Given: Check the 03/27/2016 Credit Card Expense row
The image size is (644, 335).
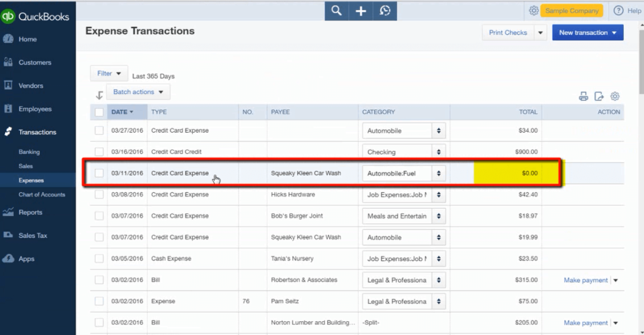Looking at the screenshot, I should [99, 131].
